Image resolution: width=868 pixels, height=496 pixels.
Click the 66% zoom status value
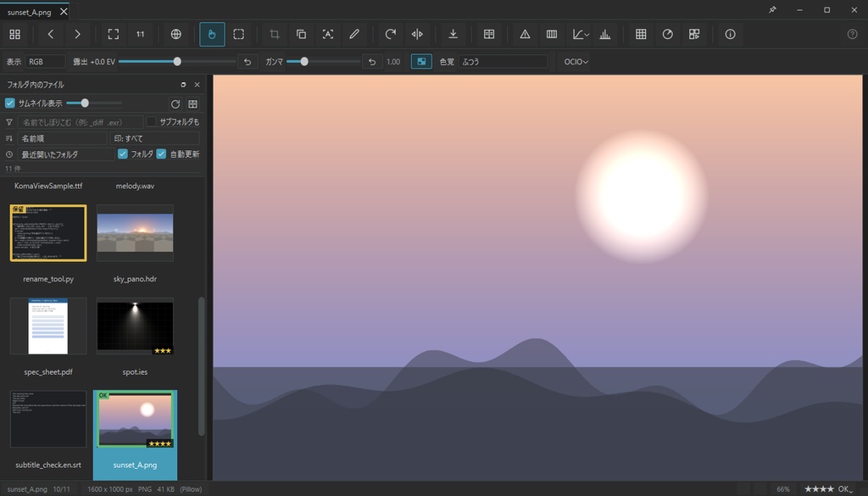coord(782,489)
